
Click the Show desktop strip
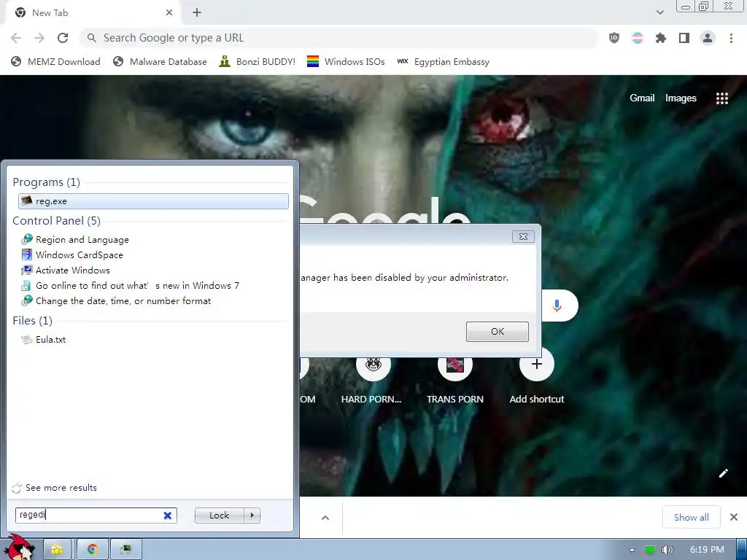[x=742, y=550]
